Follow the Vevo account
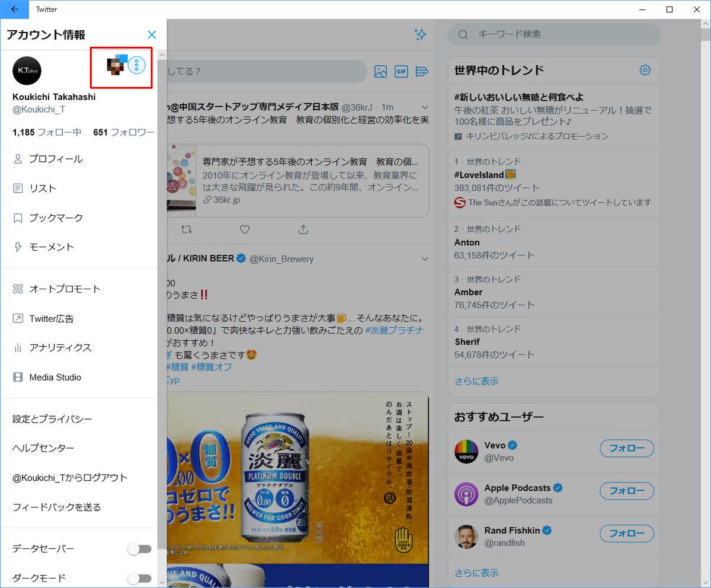Viewport: 711px width, 588px height. [x=627, y=449]
